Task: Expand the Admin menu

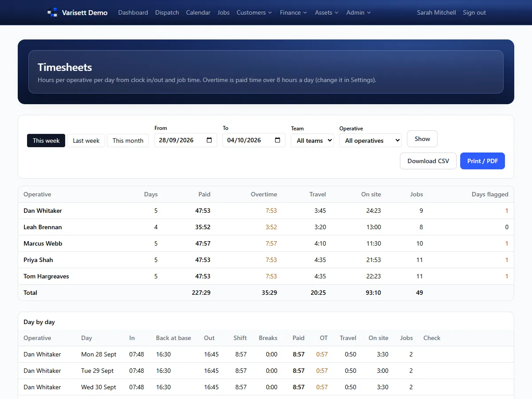Action: 359,12
